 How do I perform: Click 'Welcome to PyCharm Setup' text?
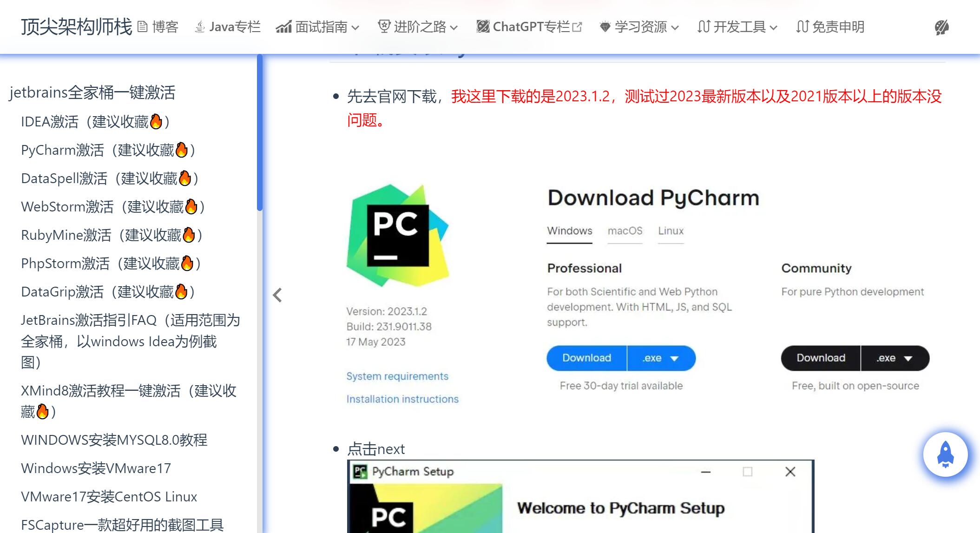coord(621,508)
